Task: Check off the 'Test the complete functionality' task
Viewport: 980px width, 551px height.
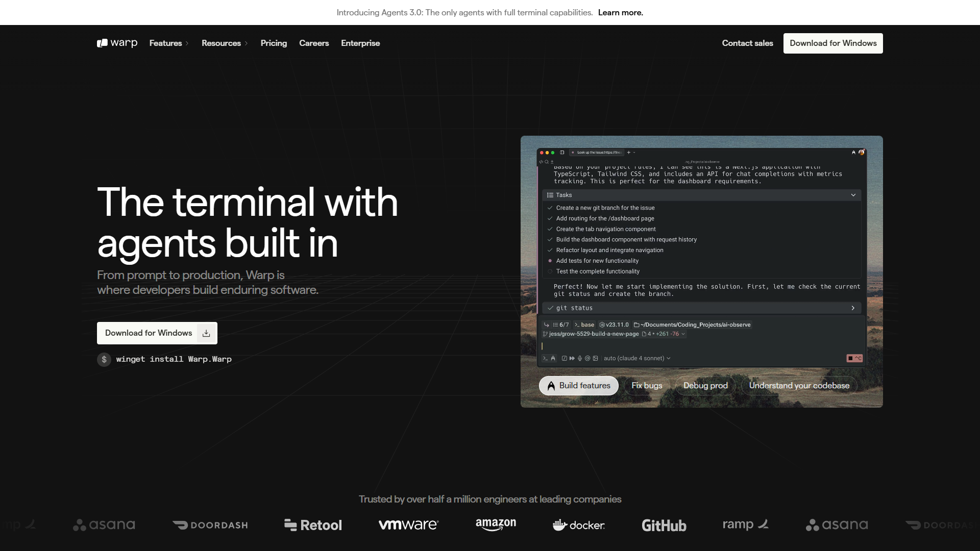Action: 550,271
